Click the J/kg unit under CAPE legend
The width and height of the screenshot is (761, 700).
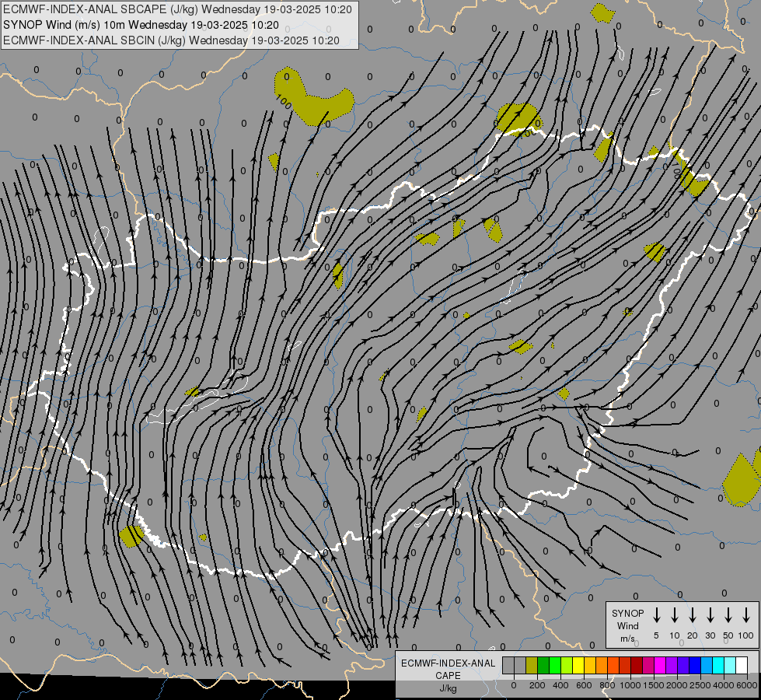click(x=448, y=688)
